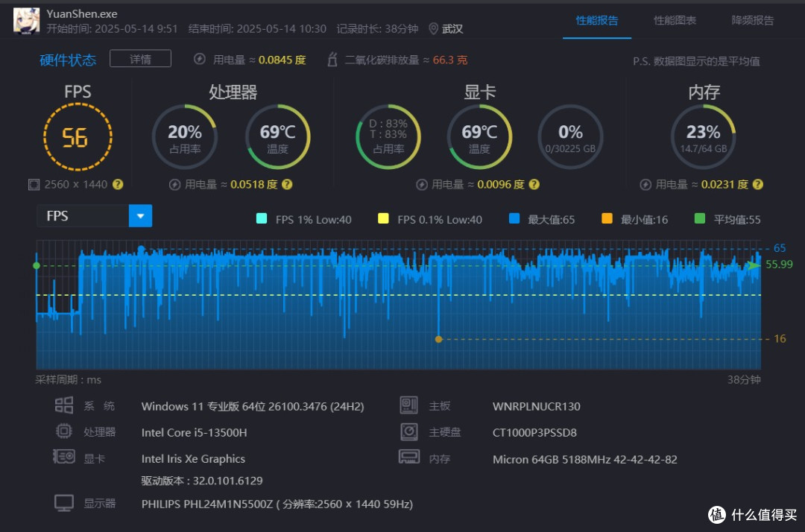Click the processor 69℃ temperature gauge
The image size is (805, 532).
coord(277,137)
